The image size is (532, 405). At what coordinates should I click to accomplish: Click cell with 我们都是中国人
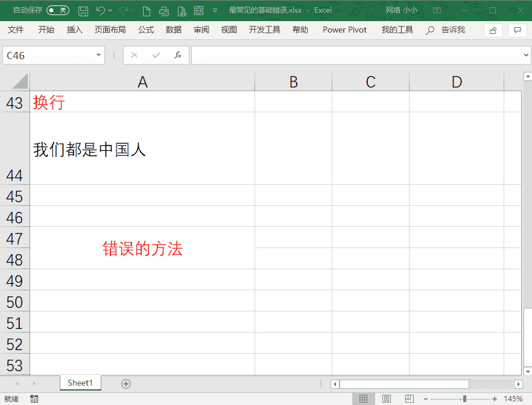pyautogui.click(x=142, y=148)
